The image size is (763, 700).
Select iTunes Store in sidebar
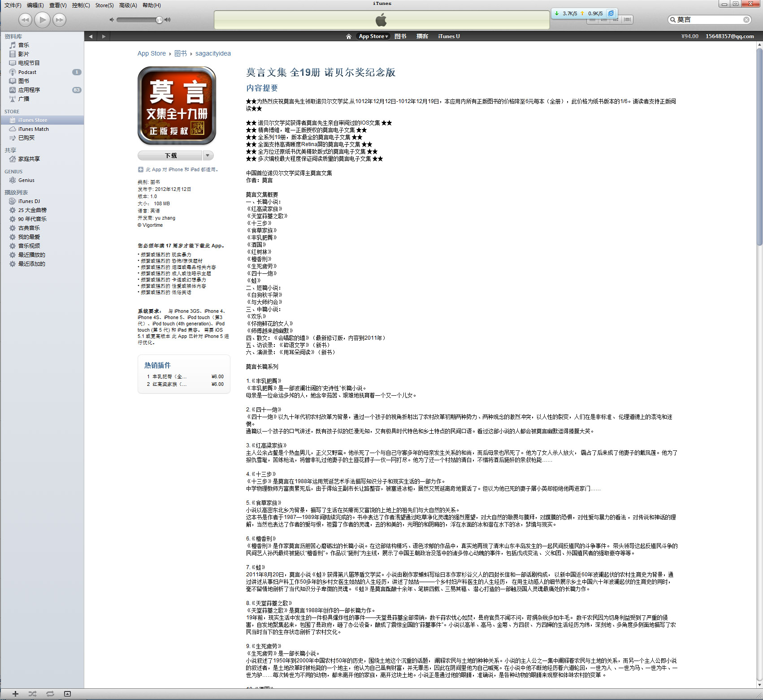(42, 120)
